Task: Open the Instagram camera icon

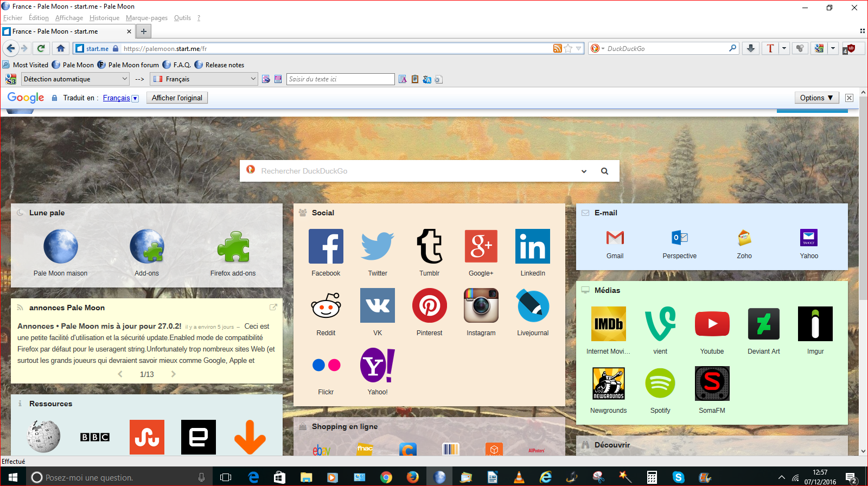Action: point(481,306)
